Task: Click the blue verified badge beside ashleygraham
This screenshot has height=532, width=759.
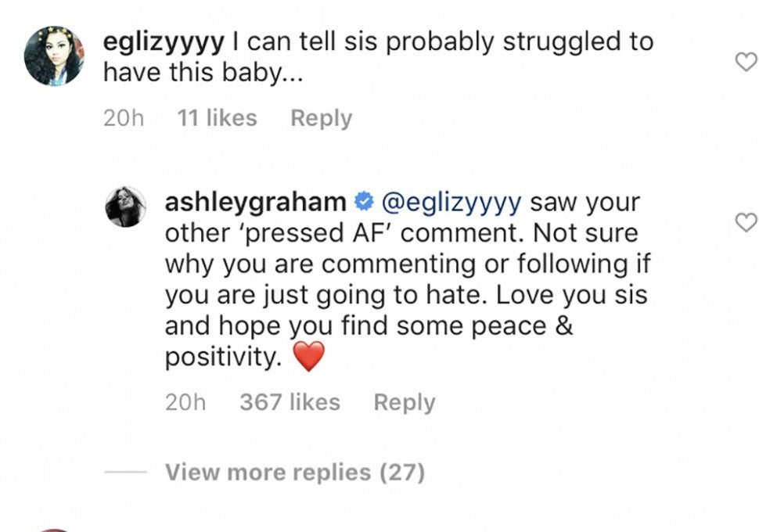Action: click(362, 203)
